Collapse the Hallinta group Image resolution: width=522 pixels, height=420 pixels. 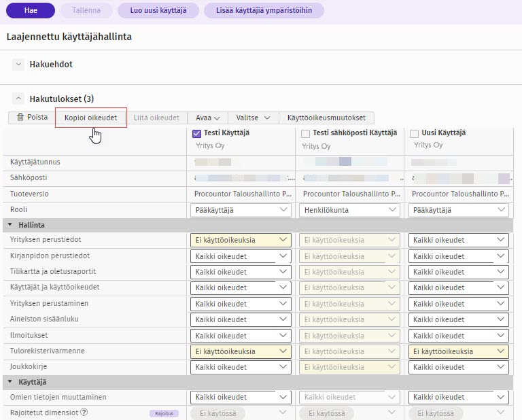10,225
